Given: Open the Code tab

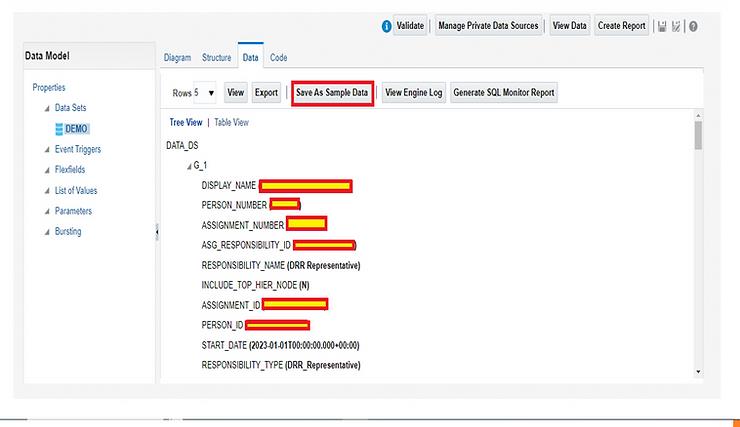Looking at the screenshot, I should [x=278, y=58].
